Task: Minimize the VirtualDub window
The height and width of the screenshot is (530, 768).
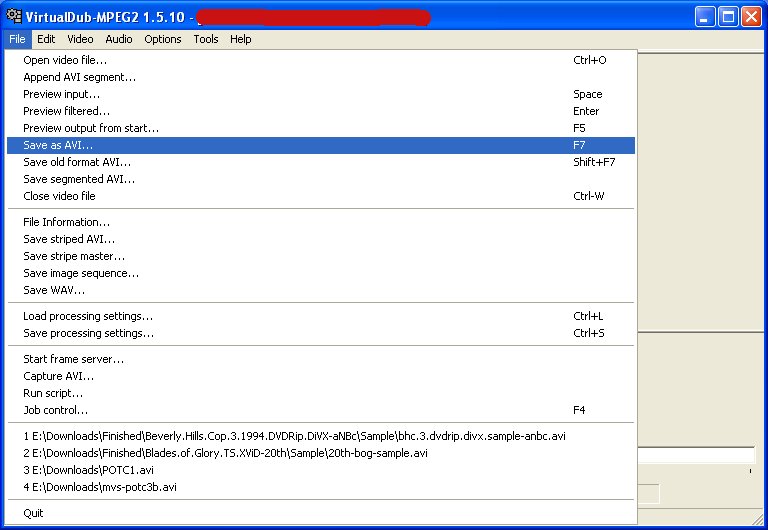Action: [704, 17]
